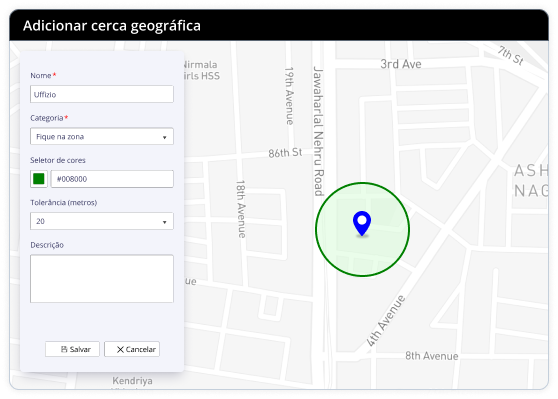Click the "18th Avenue" map label
This screenshot has width=558, height=399.
click(x=241, y=209)
